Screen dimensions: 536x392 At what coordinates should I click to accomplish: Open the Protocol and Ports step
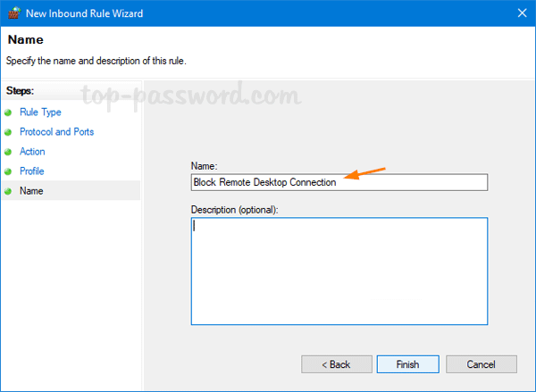[x=56, y=132]
